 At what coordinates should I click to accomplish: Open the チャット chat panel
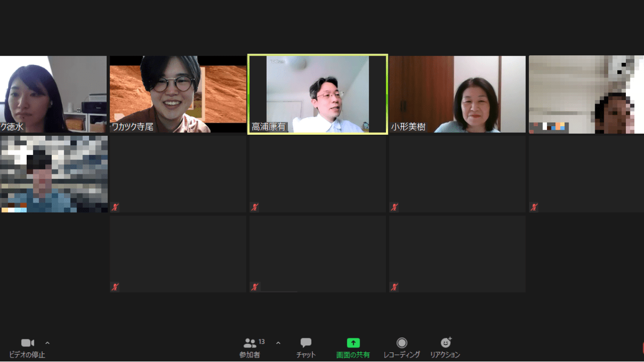[x=306, y=348]
